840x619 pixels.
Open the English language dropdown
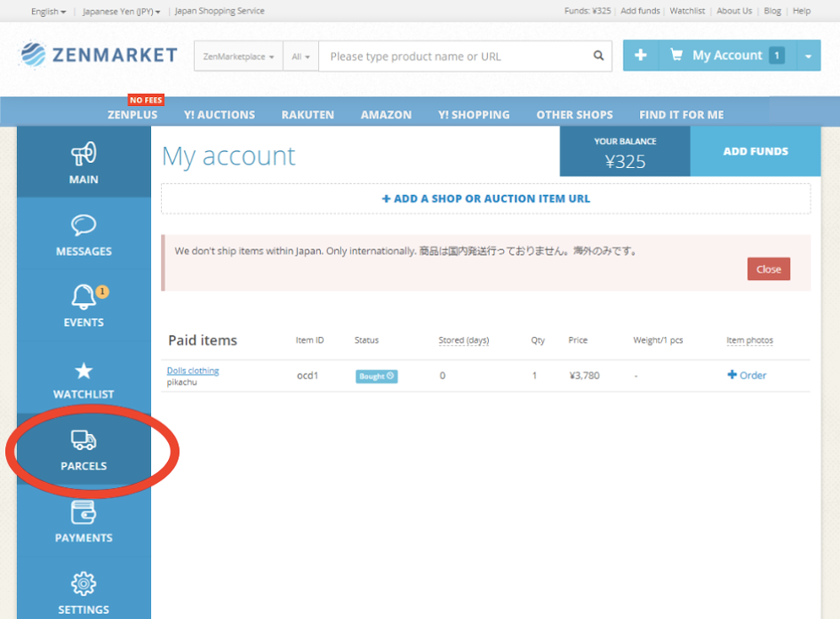tap(48, 12)
